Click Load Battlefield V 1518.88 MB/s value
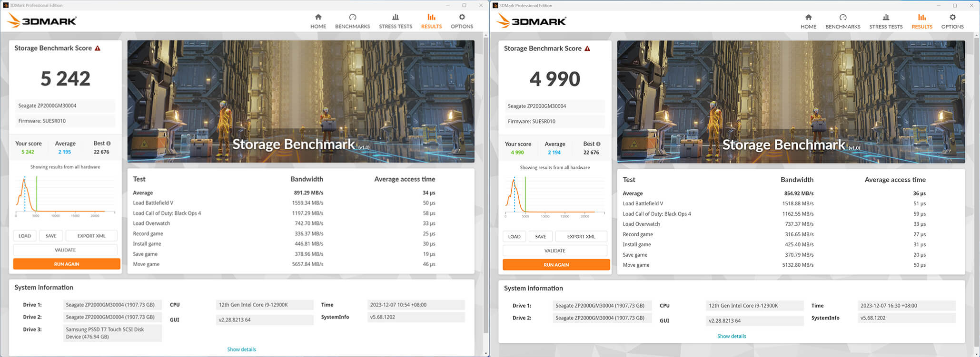The image size is (980, 357). click(798, 203)
